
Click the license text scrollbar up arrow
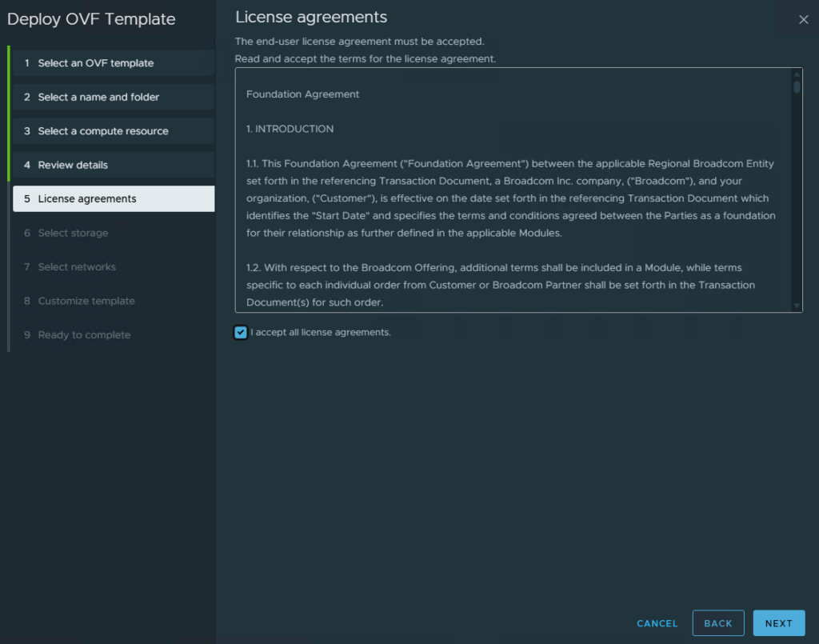[x=797, y=74]
